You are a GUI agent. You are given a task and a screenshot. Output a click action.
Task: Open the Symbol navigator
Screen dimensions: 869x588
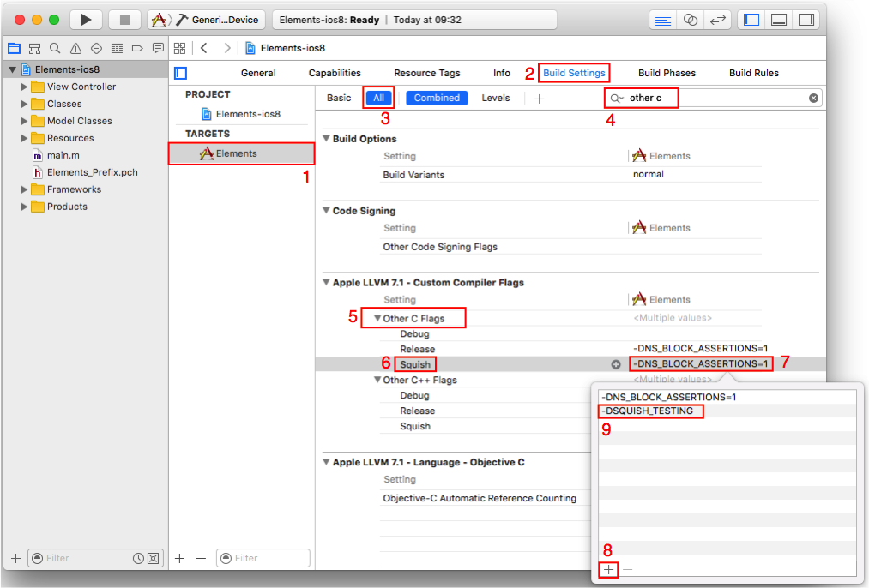pos(33,48)
